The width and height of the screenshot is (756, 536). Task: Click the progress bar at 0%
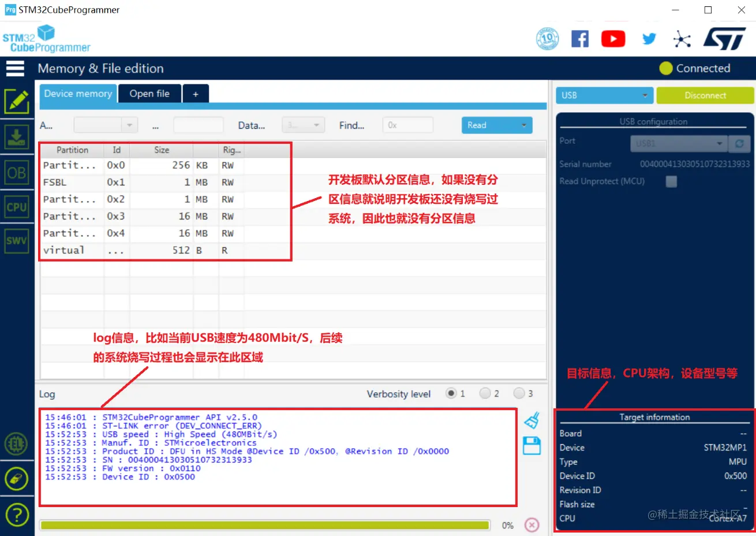[x=265, y=525]
